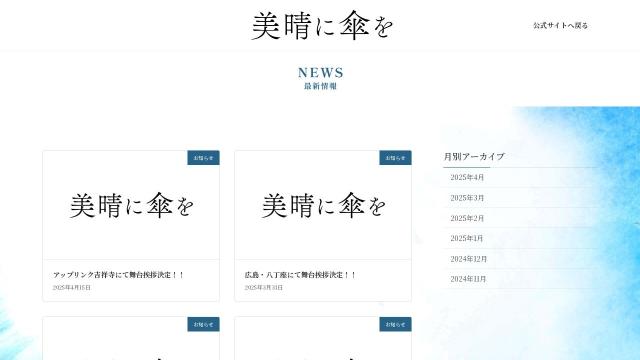Click the 2025年4月15日 post date
This screenshot has width=640, height=360.
point(71,287)
